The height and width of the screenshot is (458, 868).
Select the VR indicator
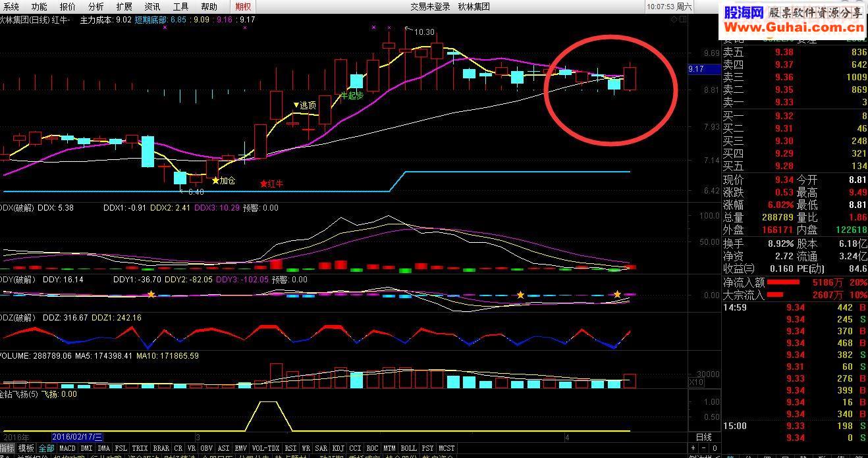point(192,449)
